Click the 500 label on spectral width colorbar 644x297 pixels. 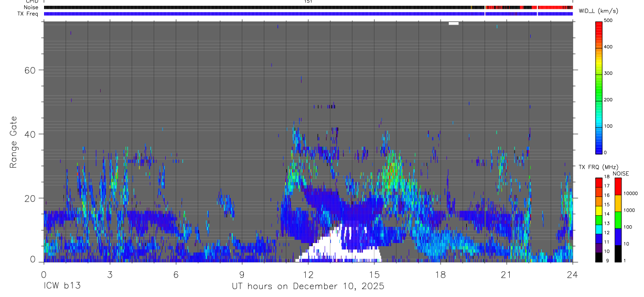608,20
